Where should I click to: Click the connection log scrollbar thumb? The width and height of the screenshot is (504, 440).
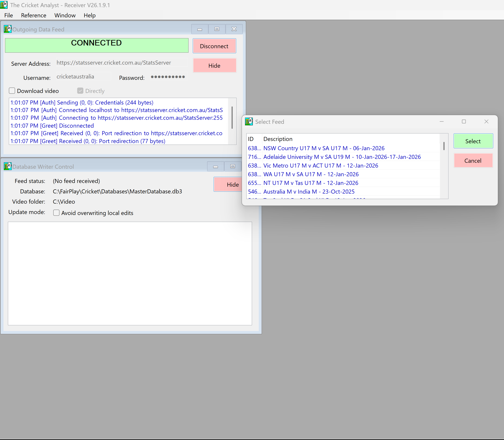tap(232, 117)
